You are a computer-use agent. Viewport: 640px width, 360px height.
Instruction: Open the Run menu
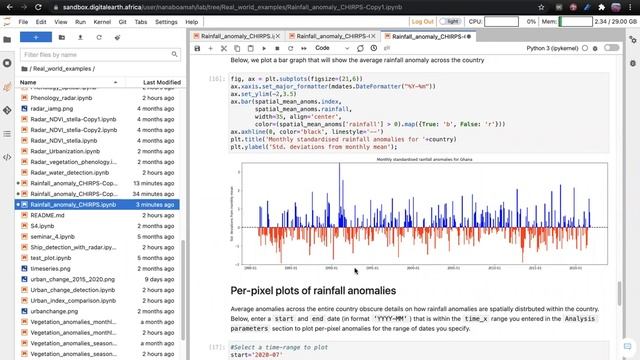(x=80, y=22)
